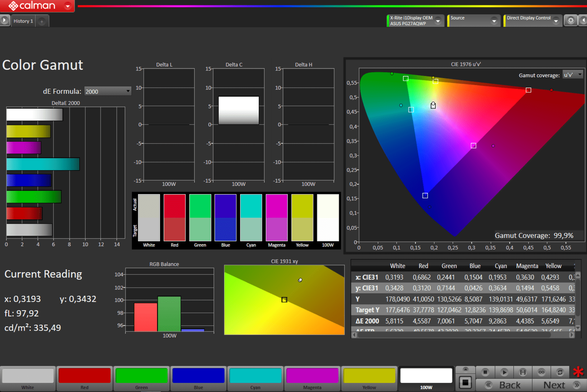Select the History 1 tab
Screen dimensions: 587x392
(23, 21)
